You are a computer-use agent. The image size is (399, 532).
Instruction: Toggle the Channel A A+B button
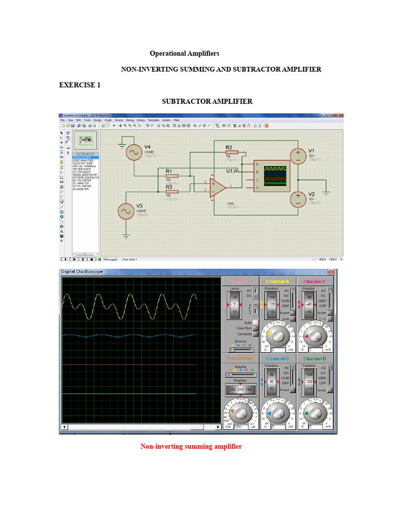[293, 319]
